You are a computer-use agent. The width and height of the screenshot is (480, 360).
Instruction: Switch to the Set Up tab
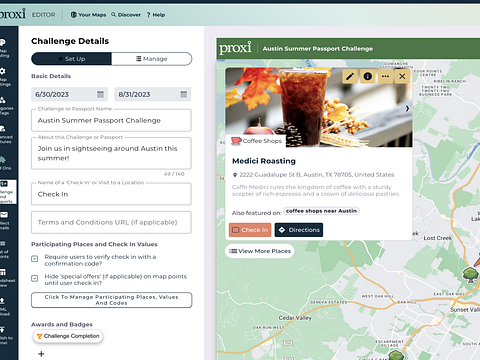71,59
